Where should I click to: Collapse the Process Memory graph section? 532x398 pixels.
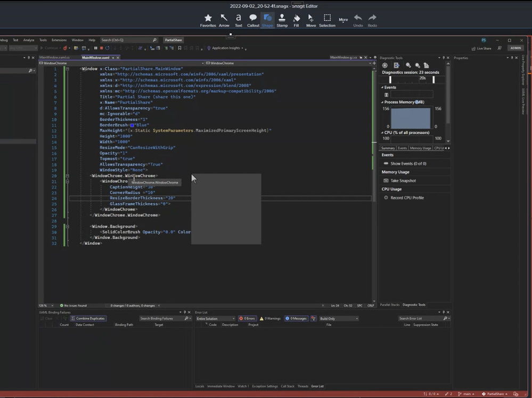382,102
